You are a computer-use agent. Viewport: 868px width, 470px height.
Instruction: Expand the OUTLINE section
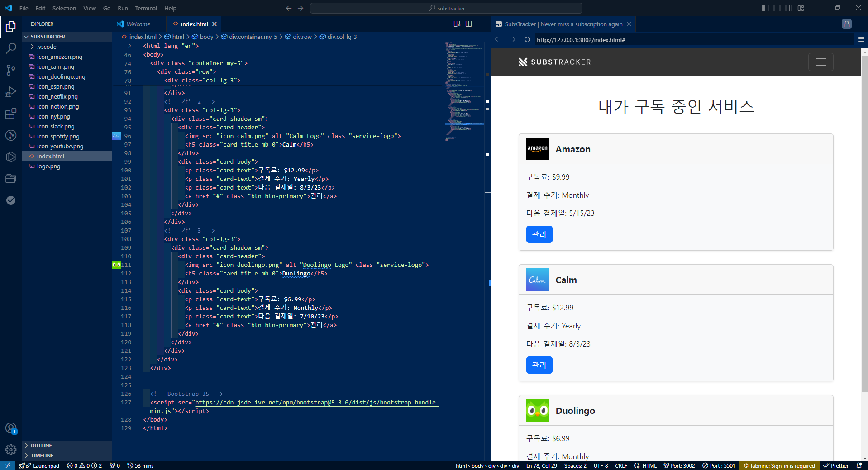click(x=67, y=446)
